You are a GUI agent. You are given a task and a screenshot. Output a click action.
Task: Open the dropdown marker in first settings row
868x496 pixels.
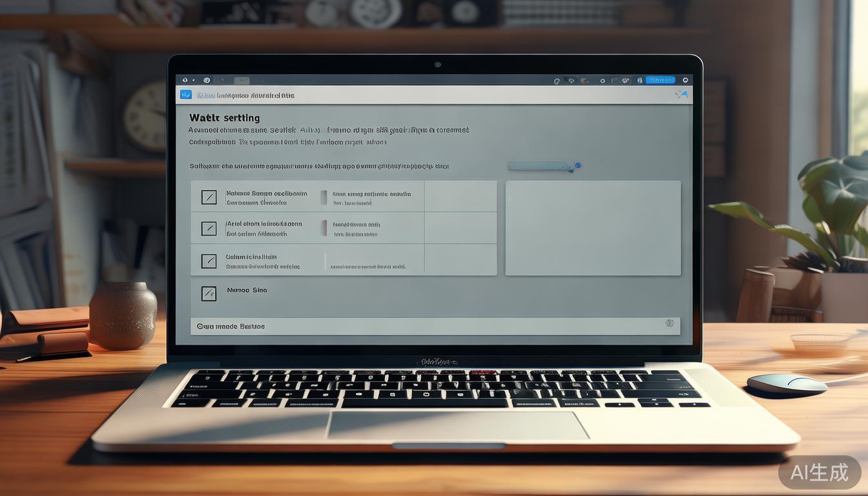pyautogui.click(x=324, y=198)
